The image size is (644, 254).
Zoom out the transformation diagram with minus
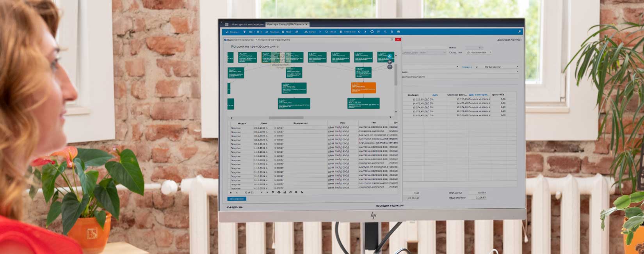tap(390, 67)
